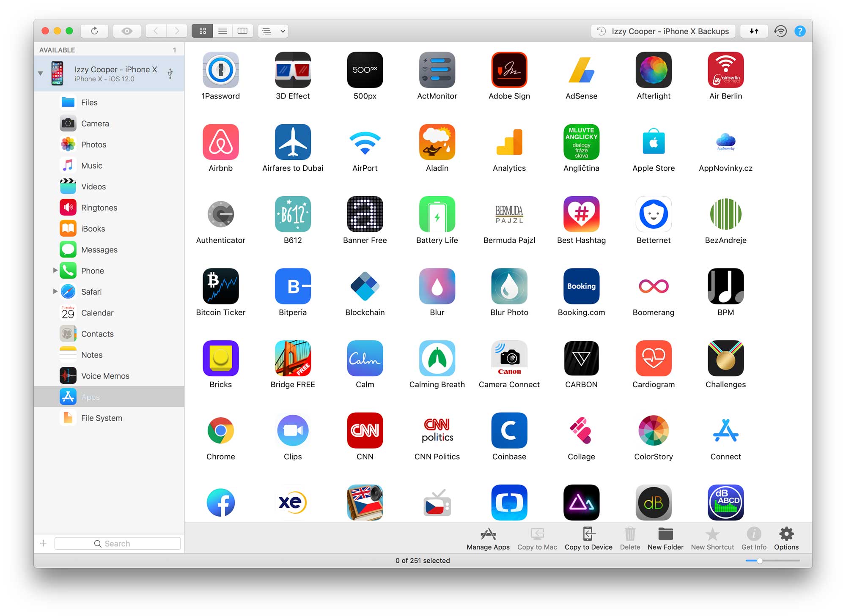Click the plus add button
The height and width of the screenshot is (616, 846).
pyautogui.click(x=43, y=543)
